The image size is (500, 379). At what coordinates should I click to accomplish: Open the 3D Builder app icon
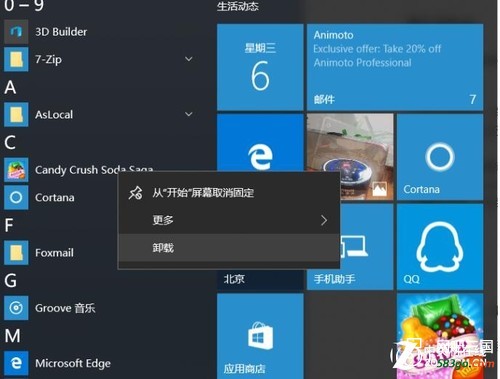(x=16, y=32)
